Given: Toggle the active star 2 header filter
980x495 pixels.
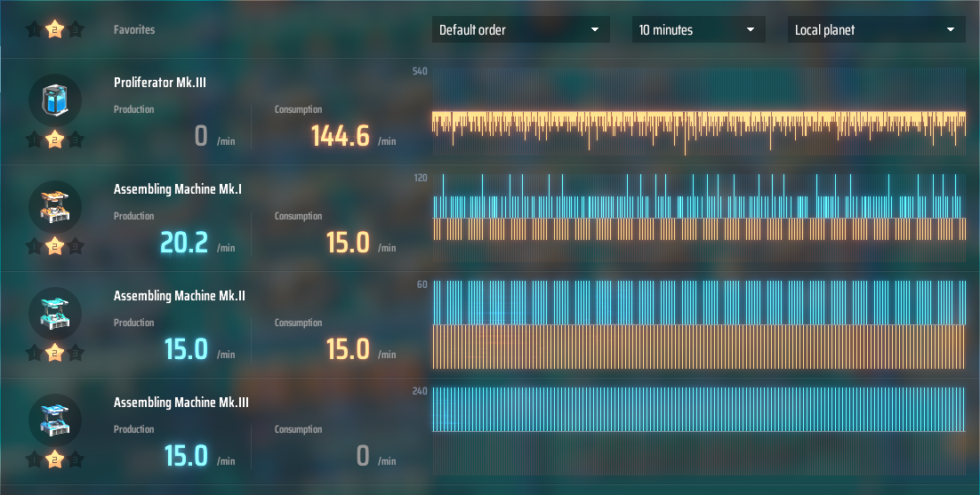Looking at the screenshot, I should point(55,30).
